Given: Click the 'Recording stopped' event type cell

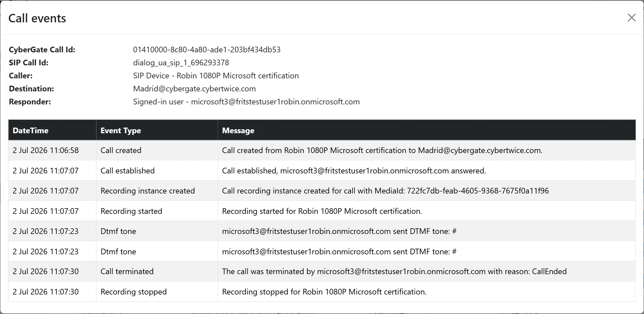Looking at the screenshot, I should (157, 292).
